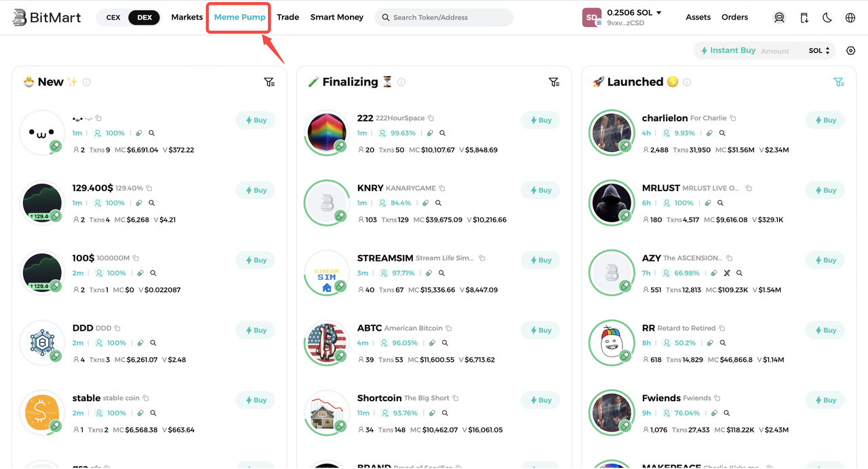Viewport: 868px width, 469px height.
Task: Open the filter icon in the Launched column
Action: click(x=839, y=82)
